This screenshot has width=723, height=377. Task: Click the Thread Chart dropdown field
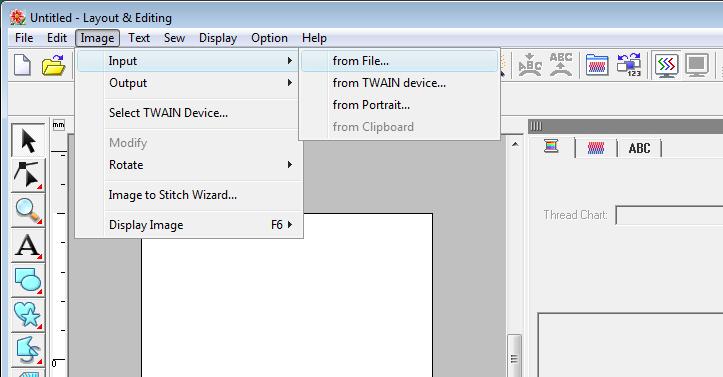point(669,215)
